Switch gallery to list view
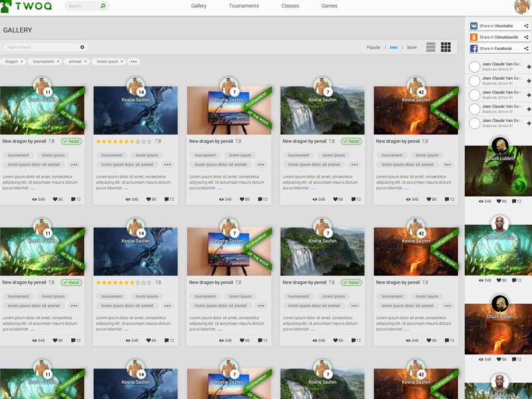532x399 pixels. point(431,47)
